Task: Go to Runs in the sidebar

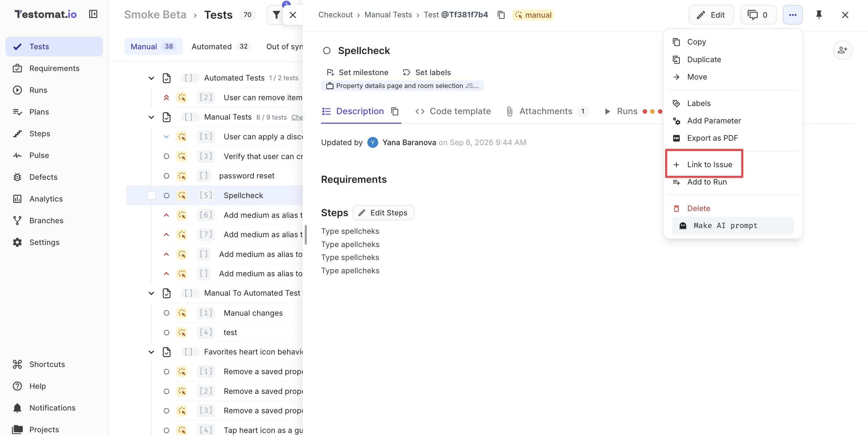Action: pos(54,90)
